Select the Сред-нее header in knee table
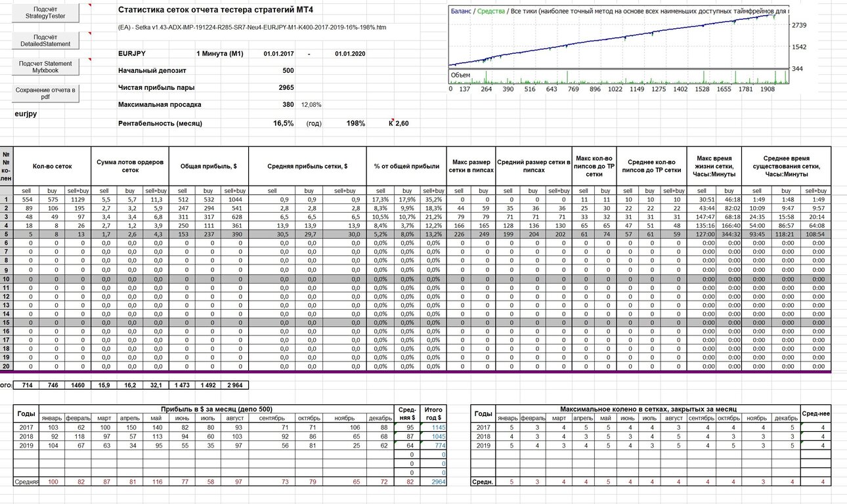The width and height of the screenshot is (847, 504). click(x=816, y=413)
